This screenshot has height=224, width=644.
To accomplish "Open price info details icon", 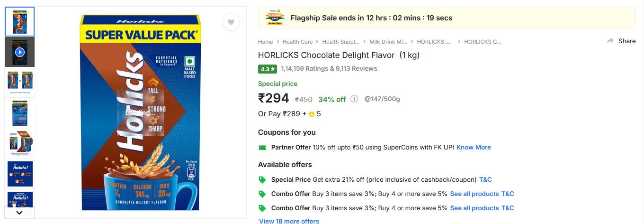I will pos(354,99).
